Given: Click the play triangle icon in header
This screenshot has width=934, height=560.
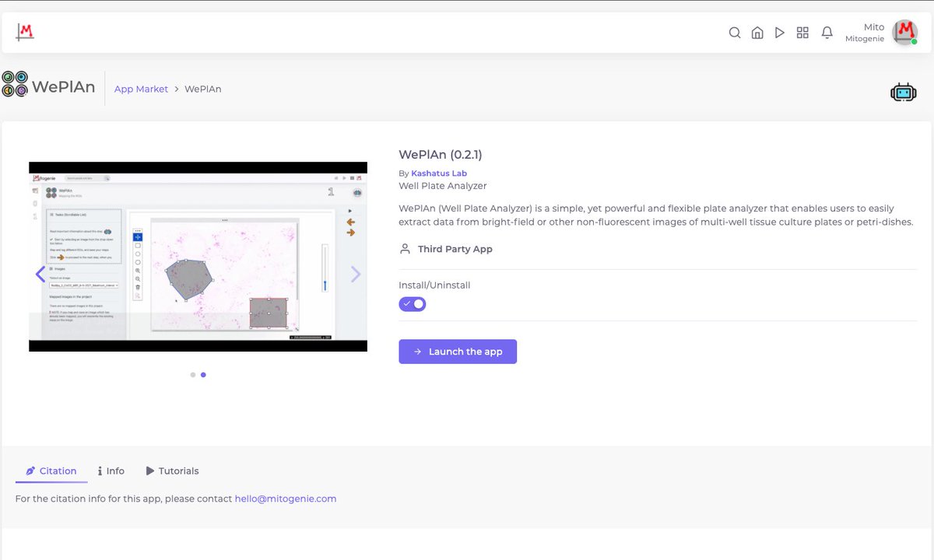Looking at the screenshot, I should [x=780, y=33].
